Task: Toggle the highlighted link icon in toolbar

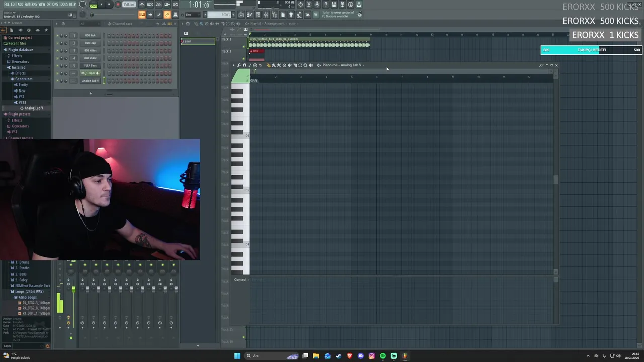Action: (167, 15)
